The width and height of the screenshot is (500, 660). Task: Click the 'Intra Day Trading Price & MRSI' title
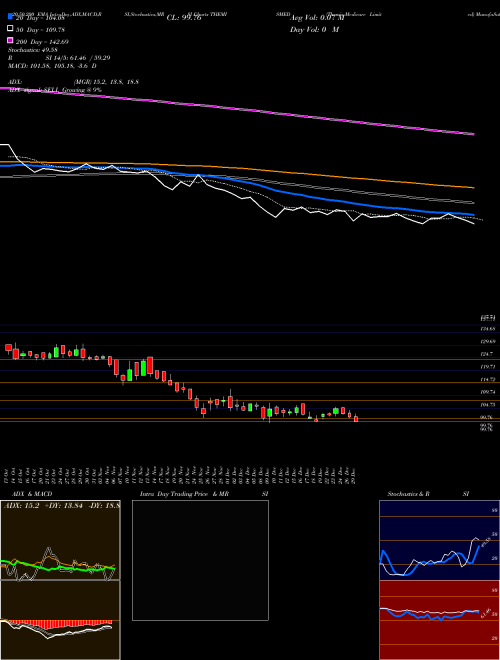coord(204,494)
